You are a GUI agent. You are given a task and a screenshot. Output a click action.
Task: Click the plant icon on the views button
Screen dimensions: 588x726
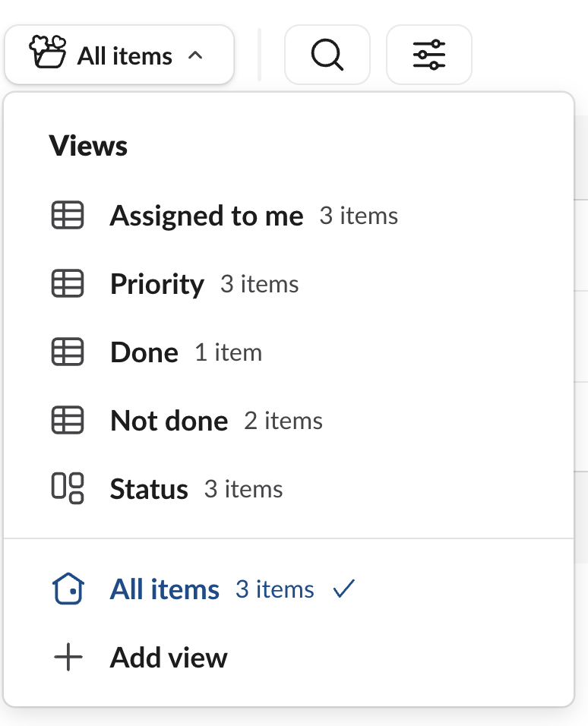click(48, 53)
